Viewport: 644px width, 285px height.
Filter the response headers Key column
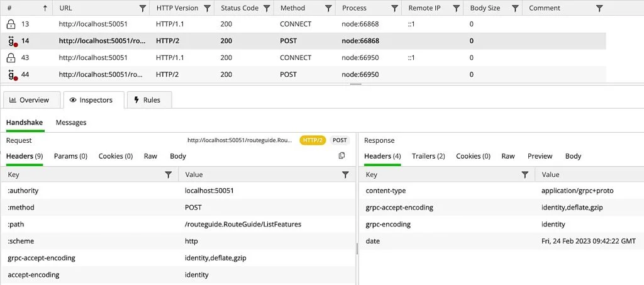click(x=525, y=174)
